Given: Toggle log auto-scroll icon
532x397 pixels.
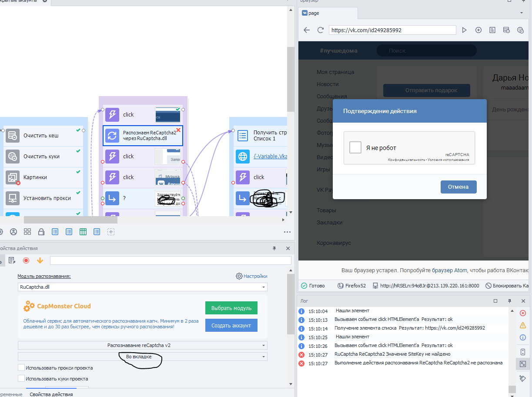Looking at the screenshot, I should pyautogui.click(x=523, y=352).
